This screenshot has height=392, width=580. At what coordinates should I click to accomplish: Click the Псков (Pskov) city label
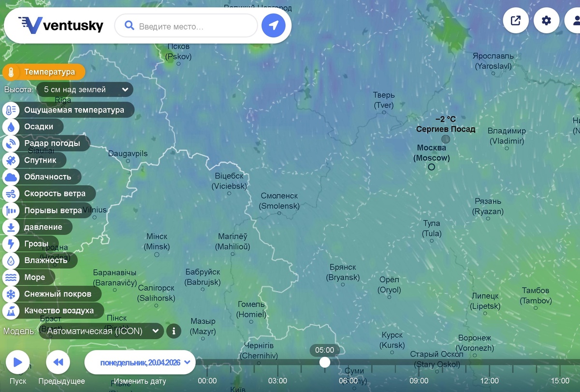pos(178,52)
